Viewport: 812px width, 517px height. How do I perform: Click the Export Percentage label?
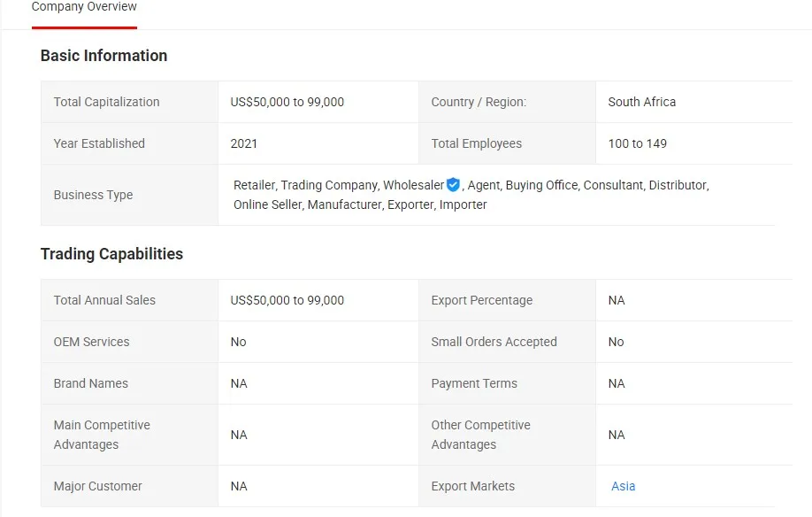(x=481, y=300)
